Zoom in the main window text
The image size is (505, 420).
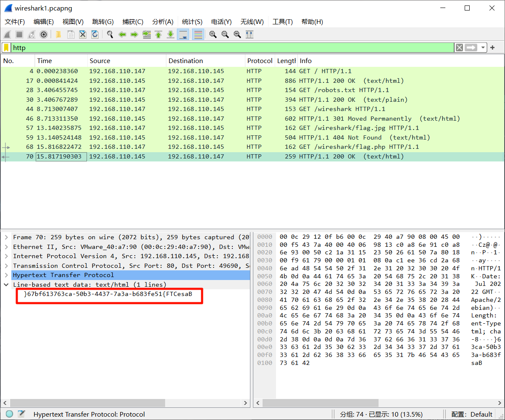213,34
